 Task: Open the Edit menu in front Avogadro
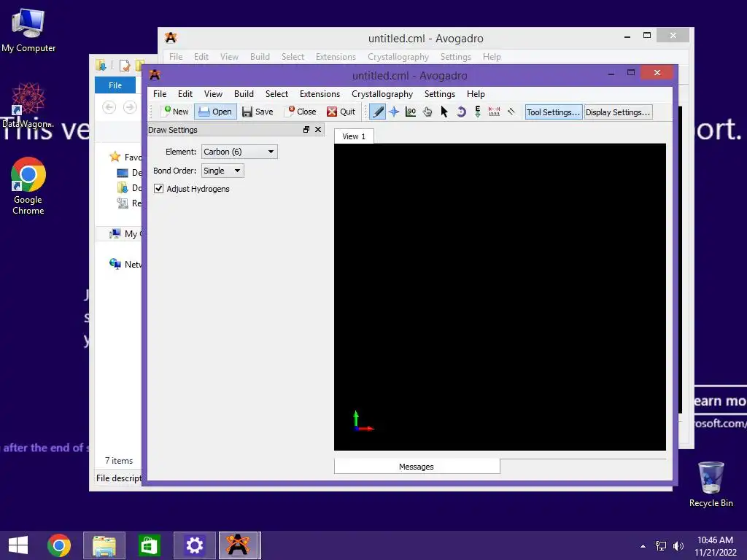pyautogui.click(x=185, y=94)
